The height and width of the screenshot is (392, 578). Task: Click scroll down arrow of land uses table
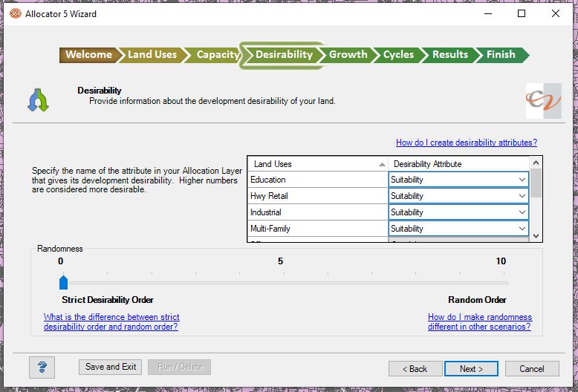coord(536,236)
